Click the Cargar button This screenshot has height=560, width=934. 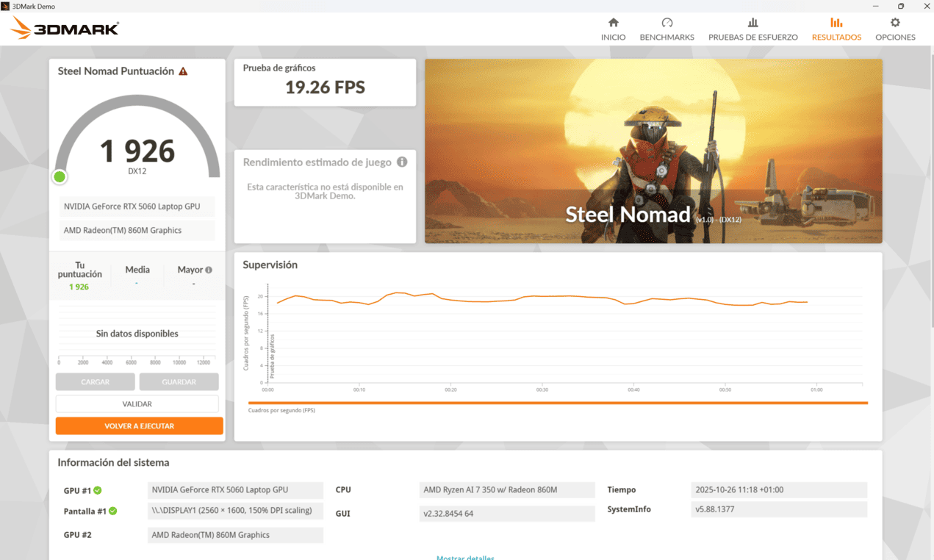[96, 382]
